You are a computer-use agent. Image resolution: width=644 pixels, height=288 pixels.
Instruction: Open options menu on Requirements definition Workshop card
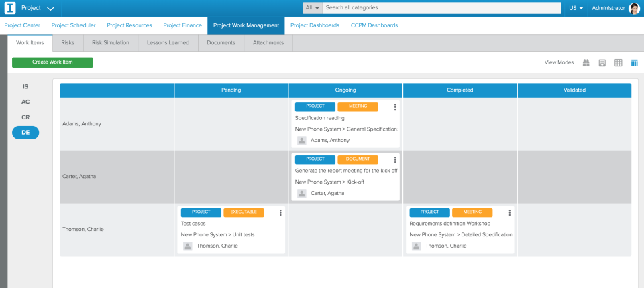(x=509, y=212)
